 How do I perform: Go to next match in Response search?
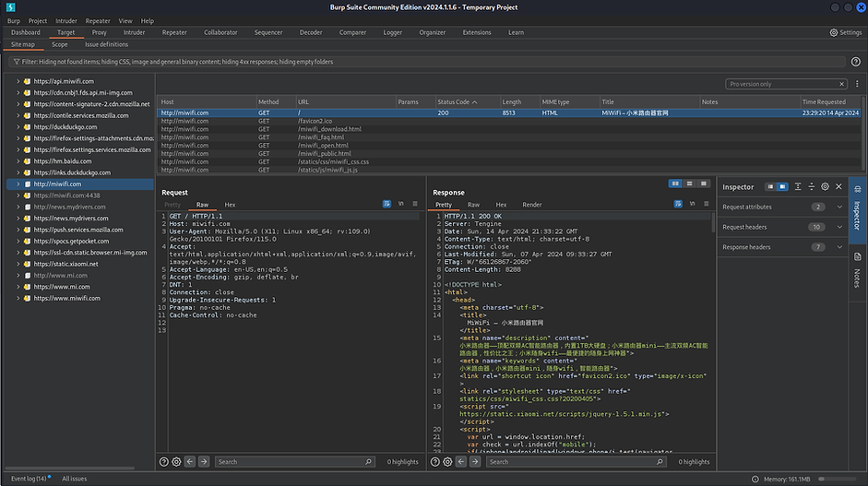475,462
